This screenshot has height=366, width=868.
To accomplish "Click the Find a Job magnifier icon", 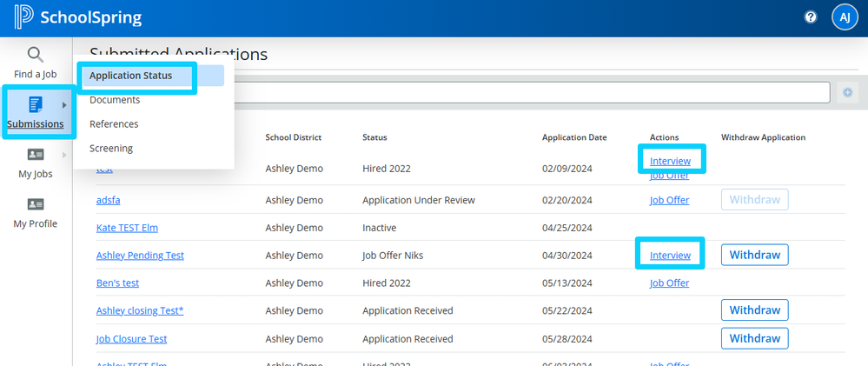I will [x=36, y=57].
